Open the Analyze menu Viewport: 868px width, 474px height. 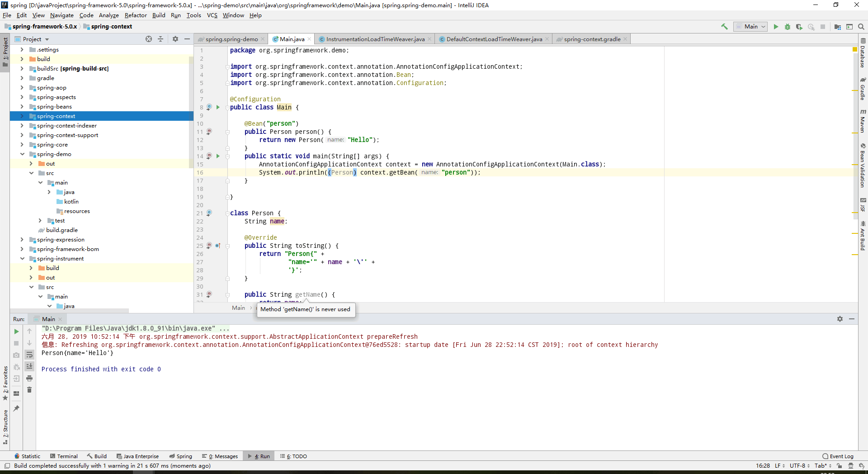pos(108,15)
